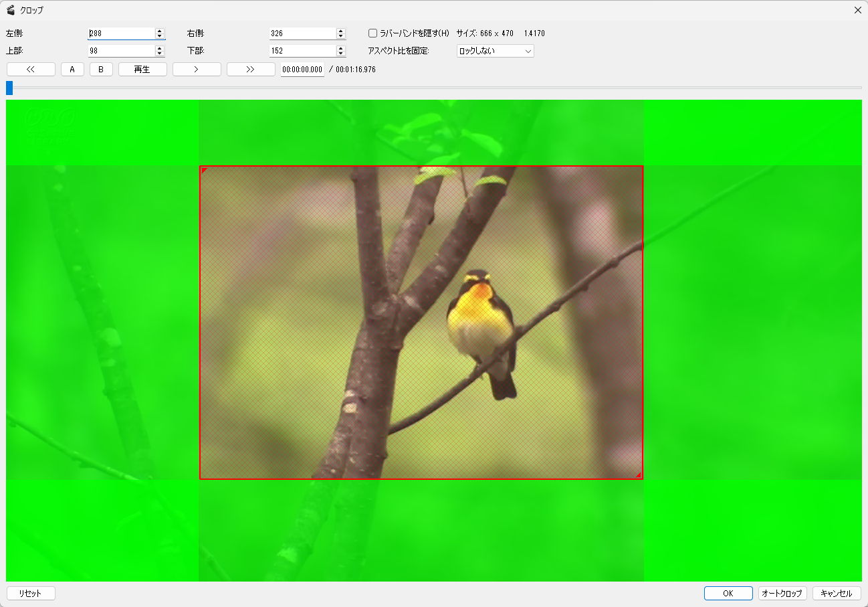Increase the 右側 value with its up arrow
Screen dimensions: 868x607
point(341,31)
